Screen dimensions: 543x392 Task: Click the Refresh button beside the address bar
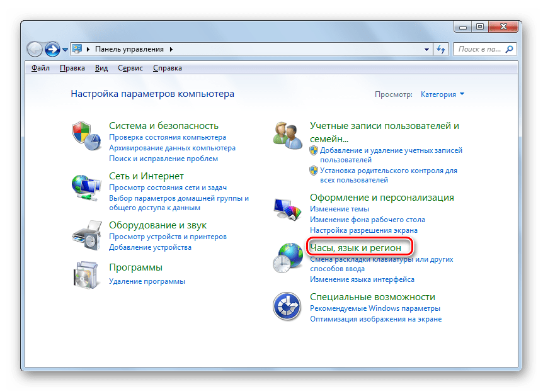point(441,49)
